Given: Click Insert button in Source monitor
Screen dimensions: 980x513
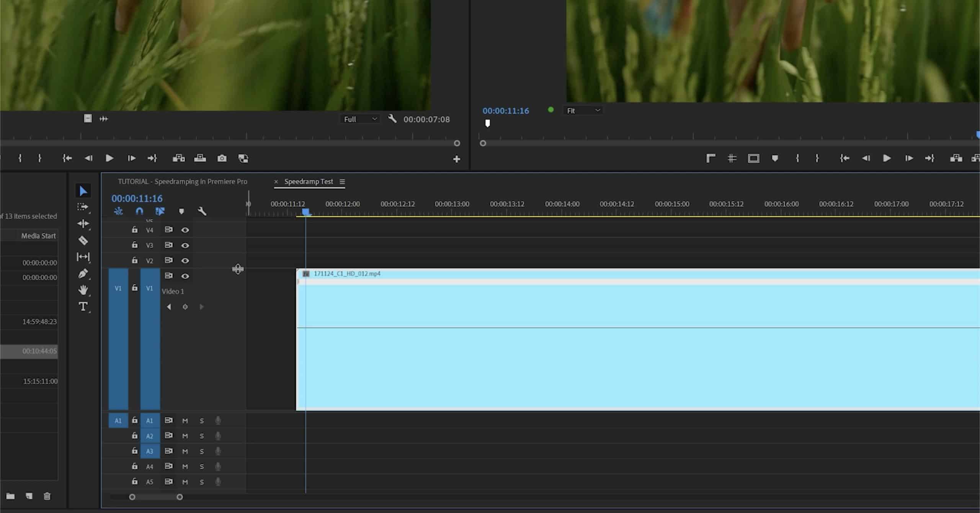Looking at the screenshot, I should click(x=179, y=158).
